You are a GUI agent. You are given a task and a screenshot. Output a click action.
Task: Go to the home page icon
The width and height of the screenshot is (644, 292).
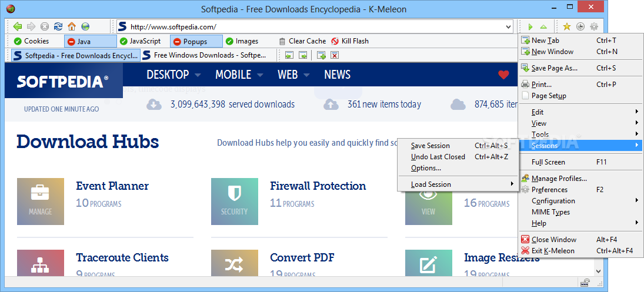coord(72,26)
